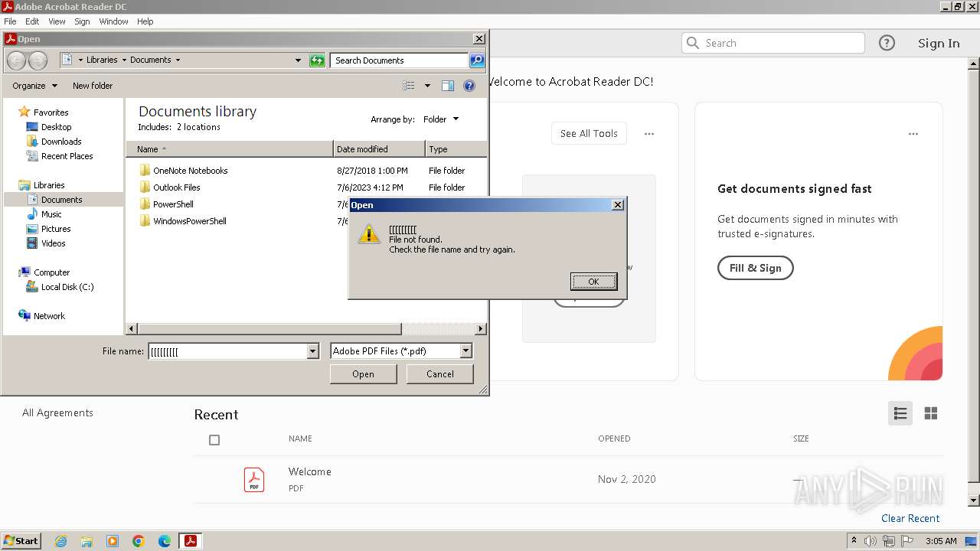Click Cancel in the Open dialog

click(x=439, y=374)
